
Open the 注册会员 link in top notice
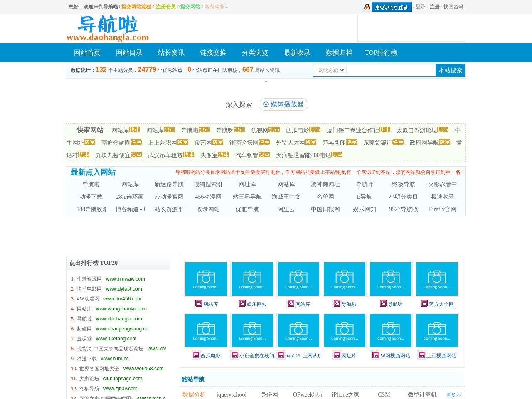click(165, 7)
